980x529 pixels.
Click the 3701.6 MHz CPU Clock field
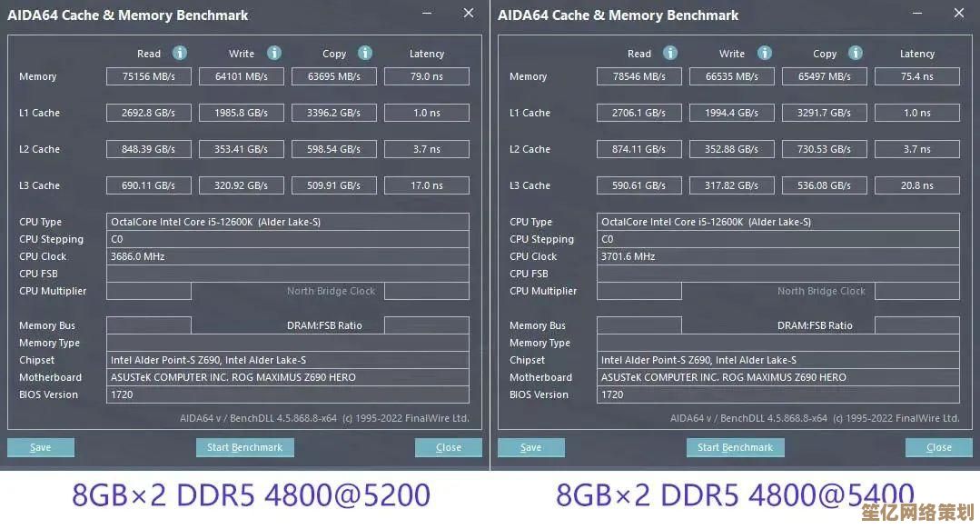coord(777,256)
